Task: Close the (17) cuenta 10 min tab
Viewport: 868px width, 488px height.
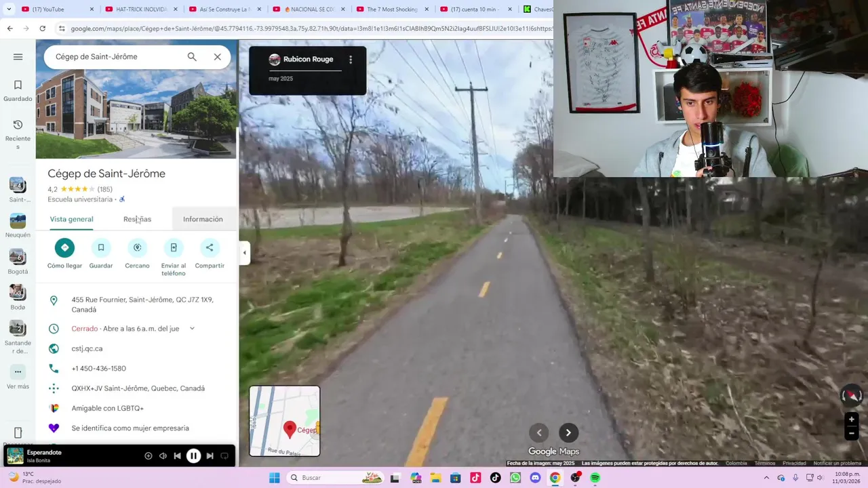Action: (x=509, y=9)
